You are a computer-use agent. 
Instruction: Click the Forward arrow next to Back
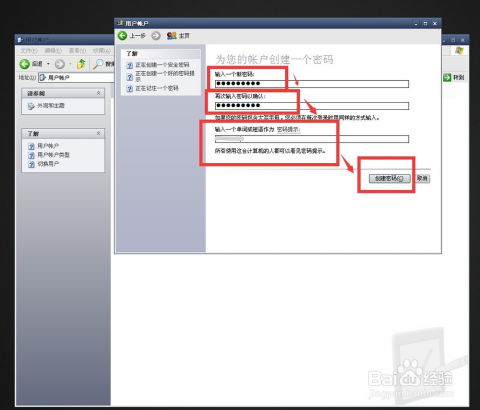tap(156, 35)
